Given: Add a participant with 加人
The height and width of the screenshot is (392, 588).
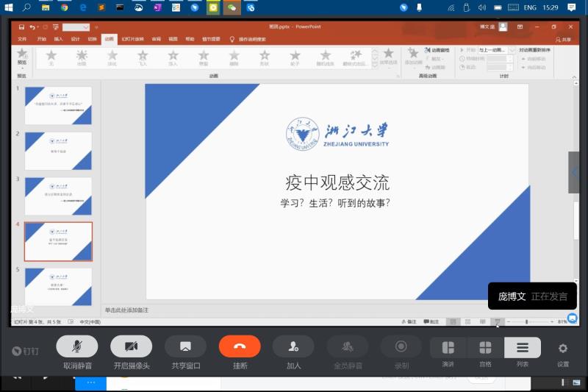Looking at the screenshot, I should (293, 346).
